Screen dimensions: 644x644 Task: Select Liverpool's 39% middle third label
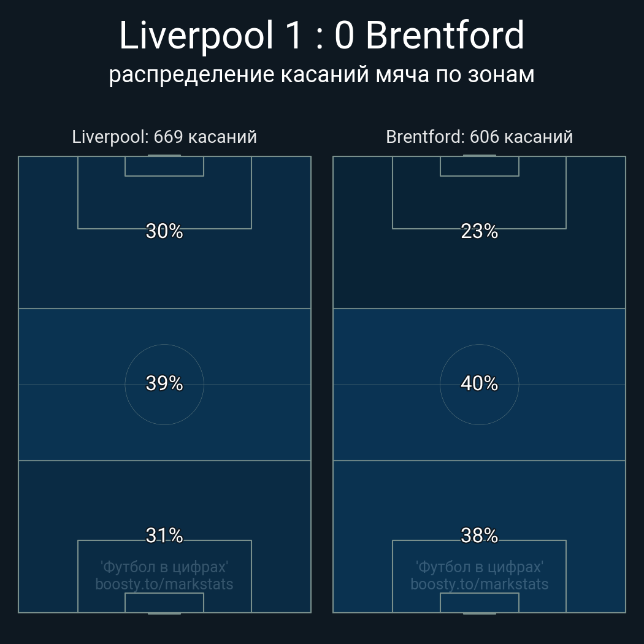tap(164, 383)
